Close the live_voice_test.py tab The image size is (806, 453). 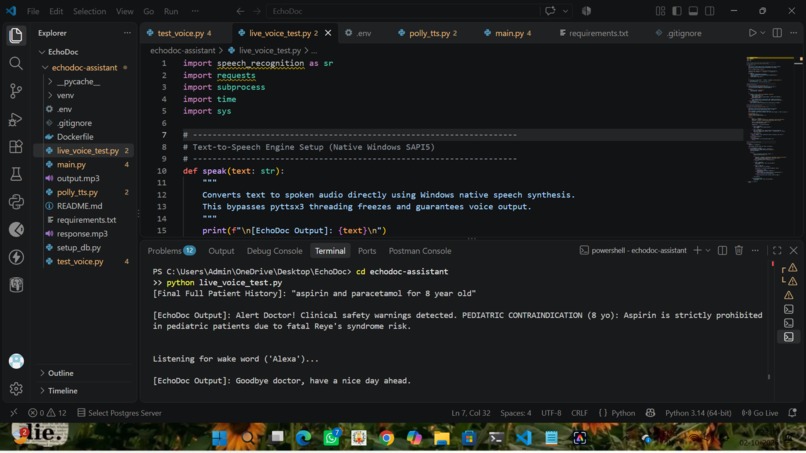[328, 33]
